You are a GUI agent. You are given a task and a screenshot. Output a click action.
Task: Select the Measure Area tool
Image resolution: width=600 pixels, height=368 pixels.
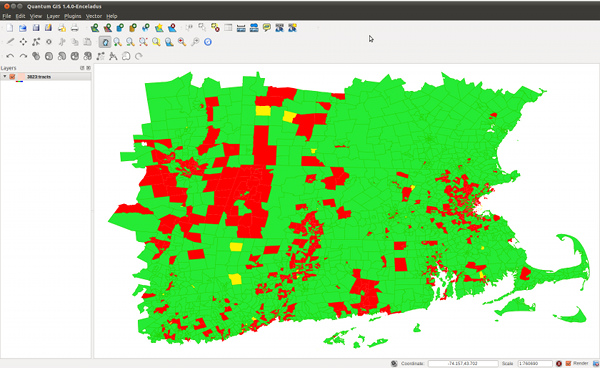coord(254,28)
